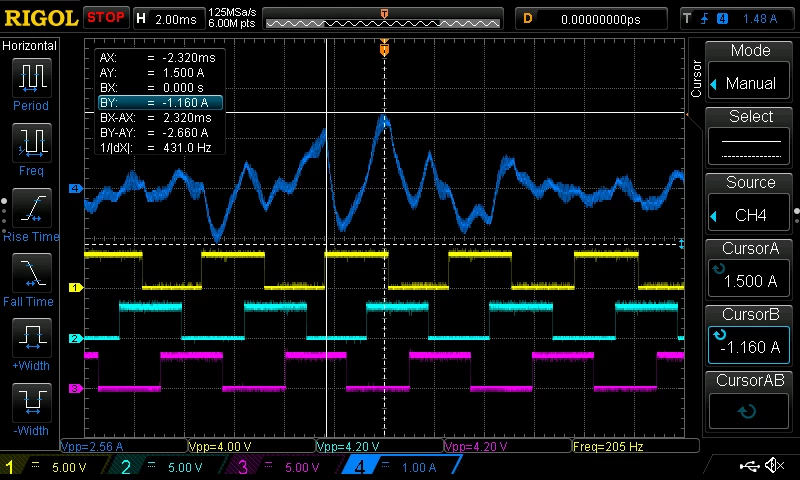
Task: Select the CursorAB button
Action: click(749, 411)
